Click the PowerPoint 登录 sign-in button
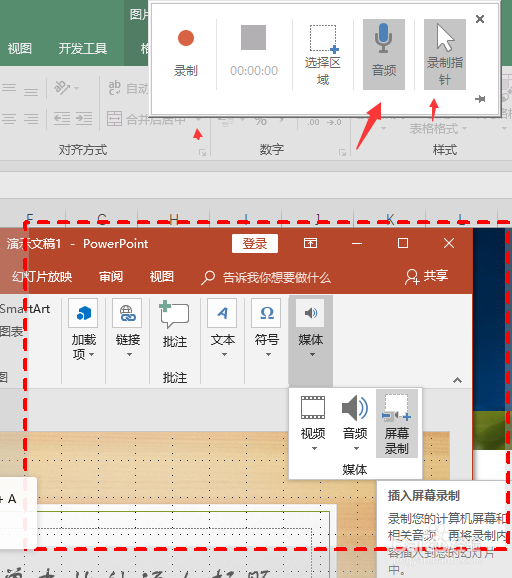Viewport: 512px width, 578px height. click(255, 244)
